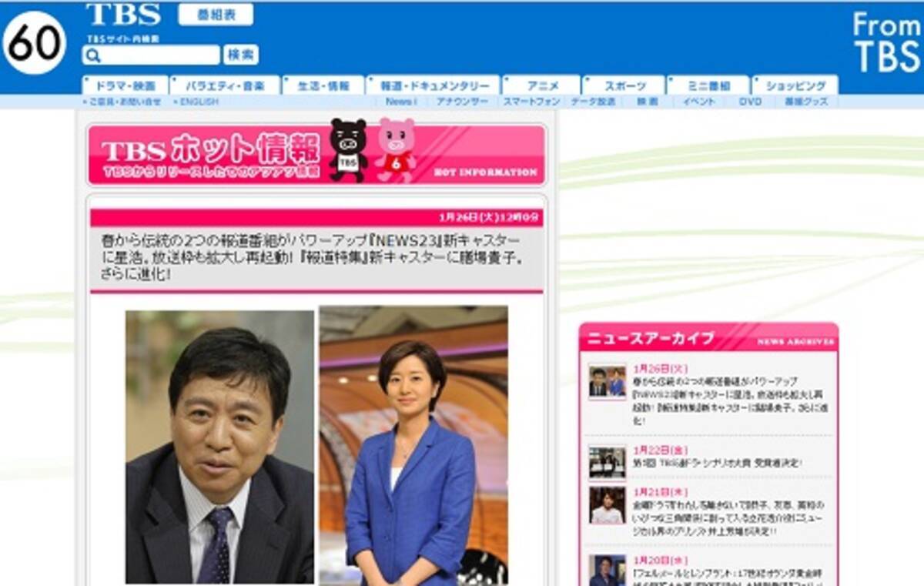Image resolution: width=924 pixels, height=586 pixels.
Task: Open the 1月26日(火) archive news text
Action: tap(731, 401)
